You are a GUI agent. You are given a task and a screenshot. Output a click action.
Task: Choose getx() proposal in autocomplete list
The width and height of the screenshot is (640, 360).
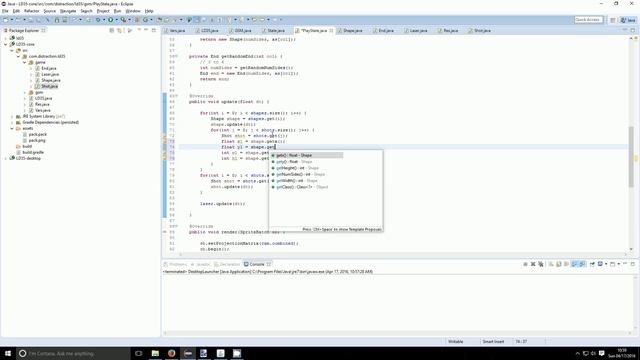[x=307, y=156]
